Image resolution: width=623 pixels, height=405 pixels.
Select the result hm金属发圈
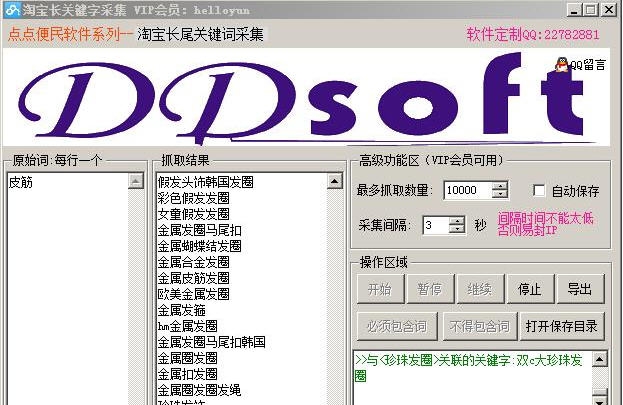pos(188,326)
